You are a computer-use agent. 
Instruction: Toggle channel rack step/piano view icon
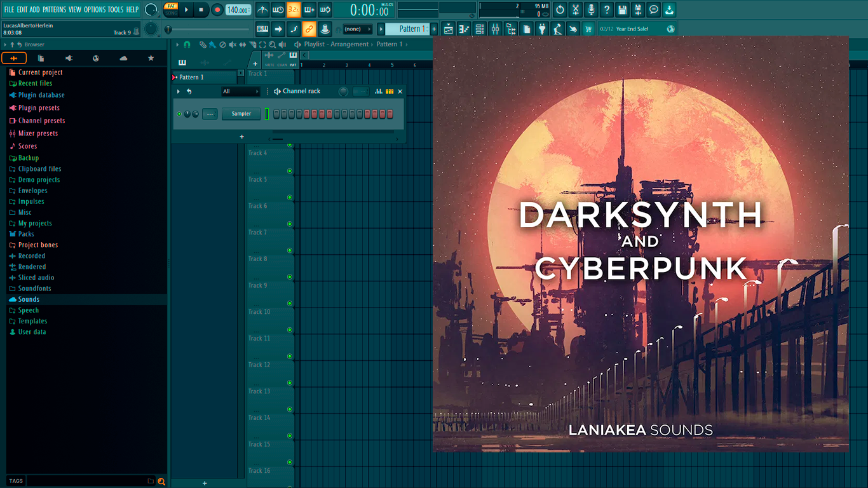point(390,91)
